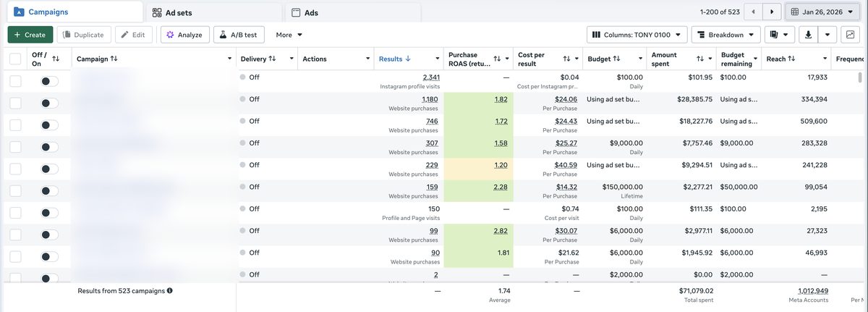Viewport: 868px width, 312px height.
Task: Click the info icon beside 523 campaigns
Action: click(x=170, y=291)
